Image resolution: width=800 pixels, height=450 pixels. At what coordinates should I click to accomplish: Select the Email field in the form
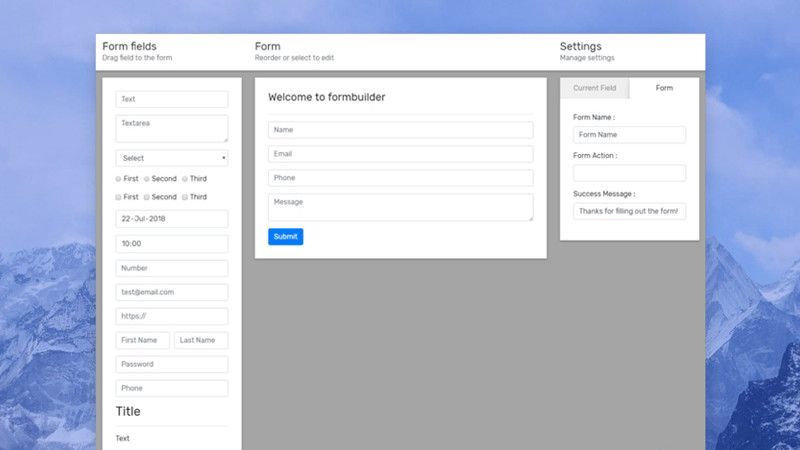(x=400, y=154)
